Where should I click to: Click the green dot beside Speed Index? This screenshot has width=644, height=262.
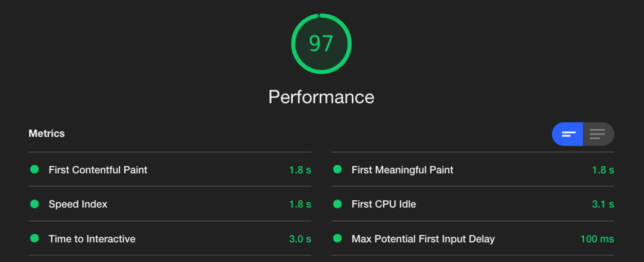click(x=35, y=204)
